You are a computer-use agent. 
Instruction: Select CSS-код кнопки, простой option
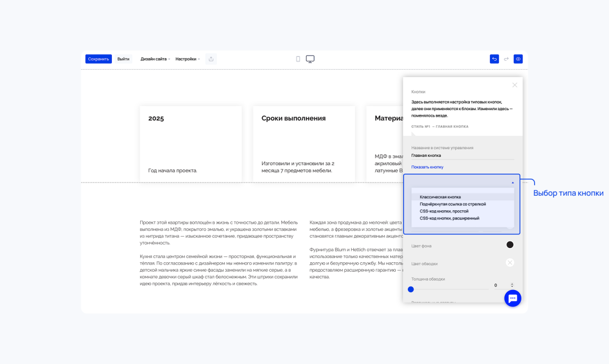[463, 211]
